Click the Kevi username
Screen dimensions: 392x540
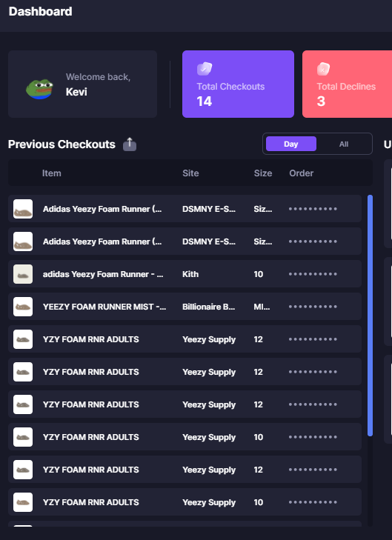[x=76, y=92]
